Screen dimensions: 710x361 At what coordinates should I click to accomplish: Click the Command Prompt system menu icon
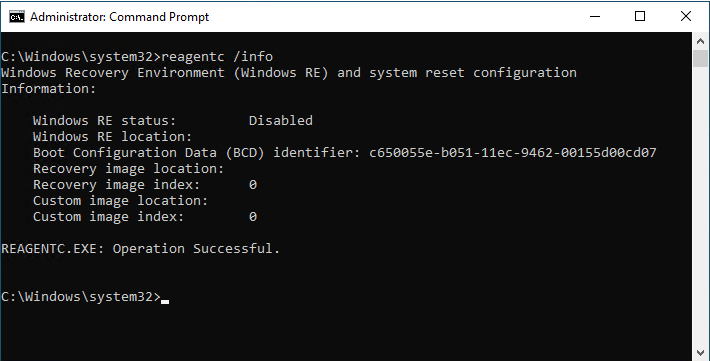pos(17,17)
